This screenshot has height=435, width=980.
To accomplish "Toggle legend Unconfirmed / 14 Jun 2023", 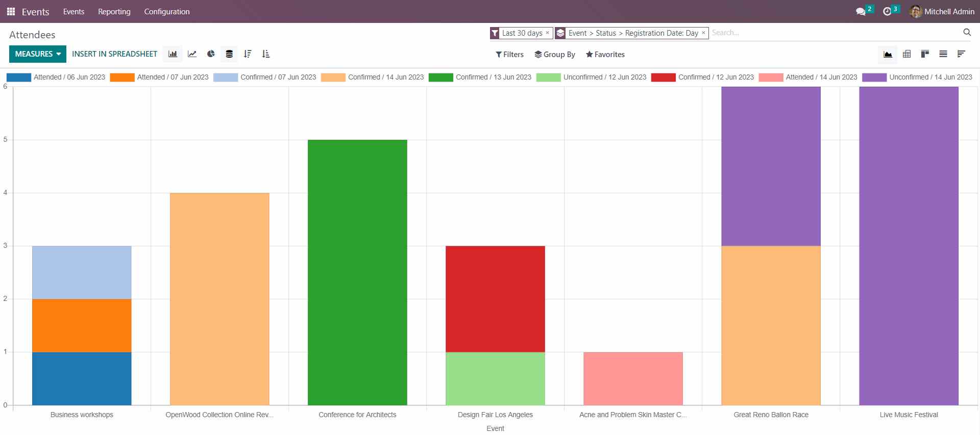I will coord(918,78).
